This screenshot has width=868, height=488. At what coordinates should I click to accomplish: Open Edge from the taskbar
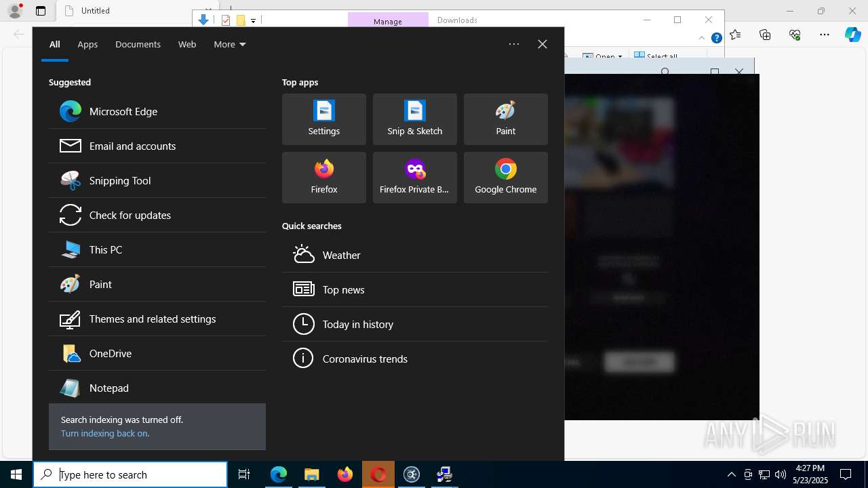click(x=279, y=474)
